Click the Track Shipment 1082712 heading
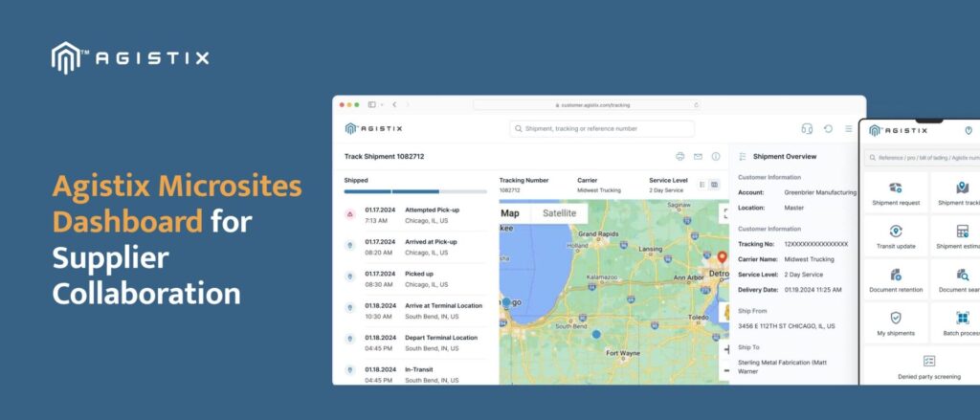Viewport: 980px width, 420px height. click(x=385, y=156)
